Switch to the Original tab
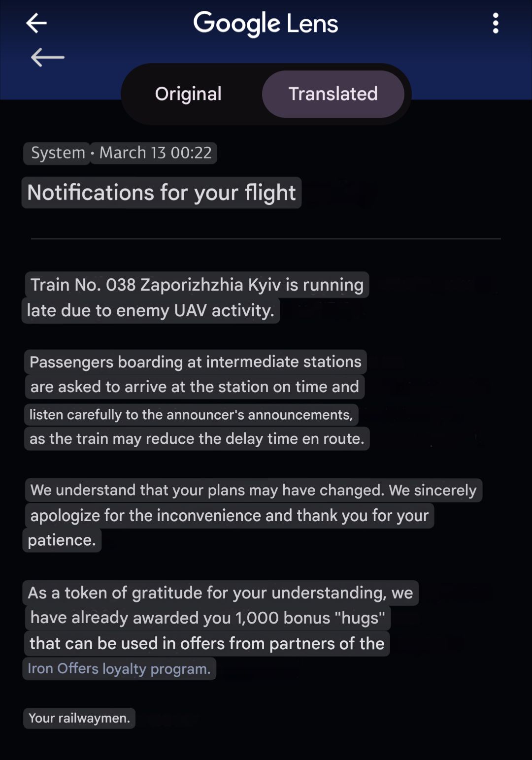Image resolution: width=532 pixels, height=760 pixels. [x=188, y=94]
